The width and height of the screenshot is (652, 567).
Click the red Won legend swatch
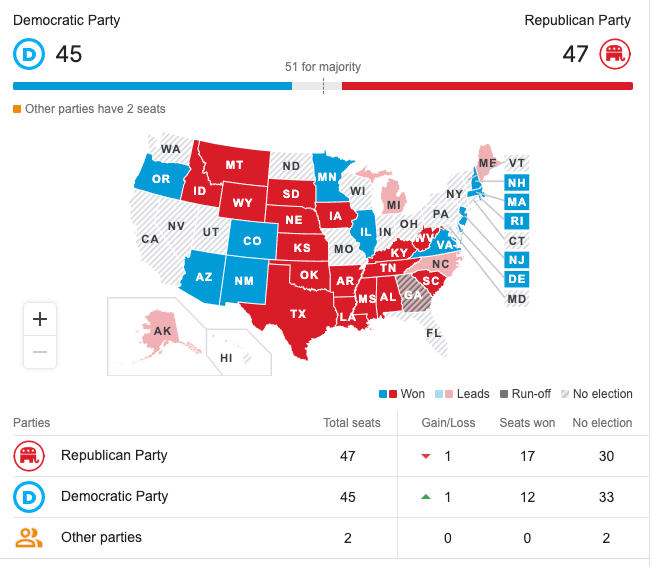[x=394, y=394]
